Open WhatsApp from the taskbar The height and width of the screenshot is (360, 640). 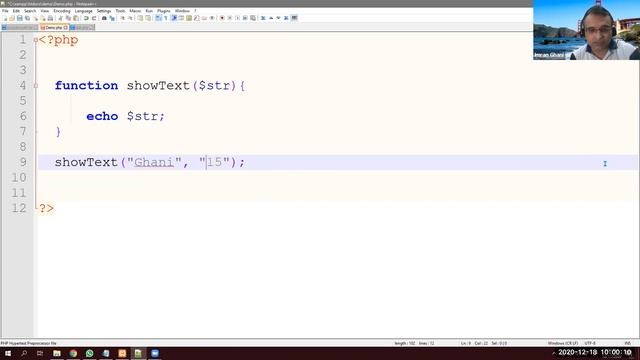coord(89,353)
